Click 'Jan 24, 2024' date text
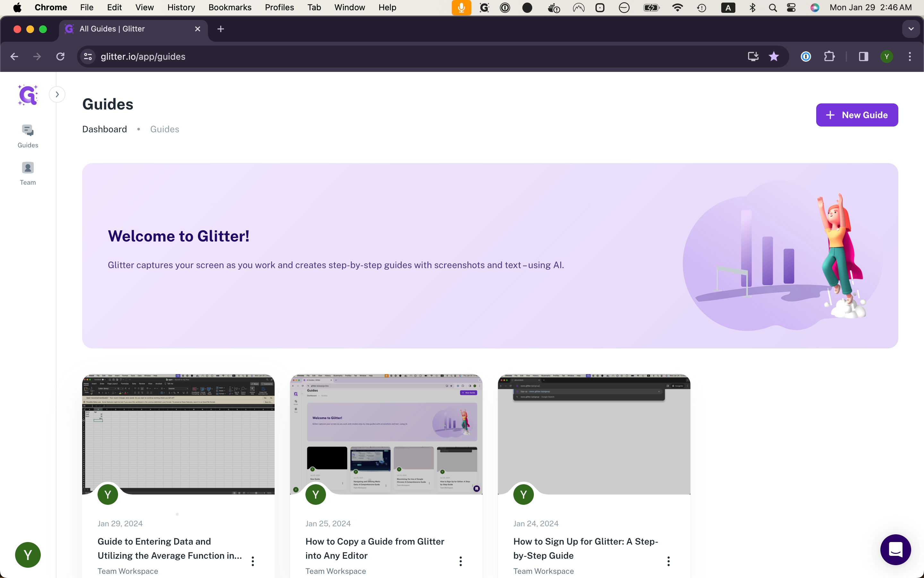 (536, 523)
